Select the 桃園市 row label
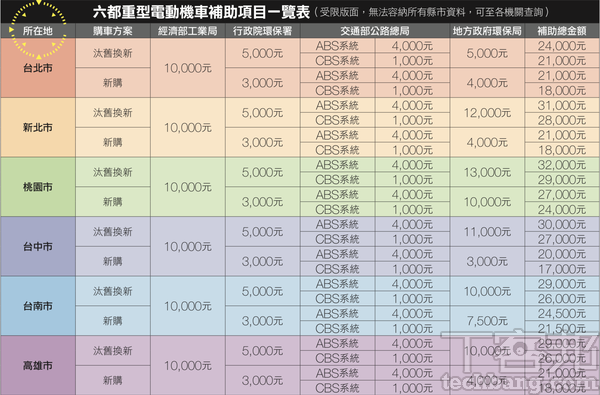This screenshot has height=395, width=600. click(x=38, y=187)
